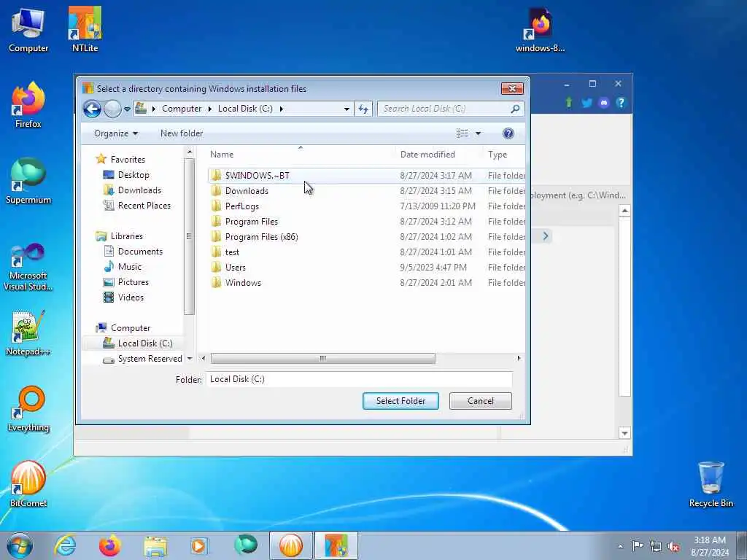Image resolution: width=747 pixels, height=560 pixels.
Task: Open the Firefox desktop shortcut
Action: coord(28,106)
